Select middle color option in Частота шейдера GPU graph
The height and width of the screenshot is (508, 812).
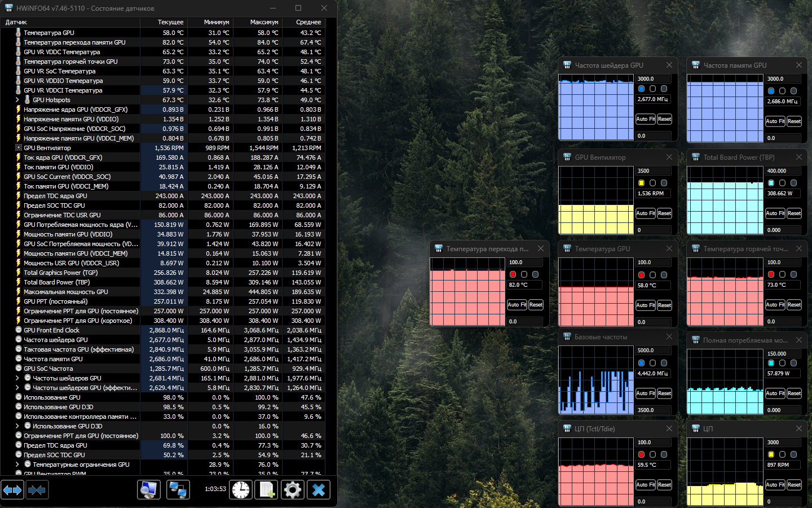pyautogui.click(x=652, y=89)
